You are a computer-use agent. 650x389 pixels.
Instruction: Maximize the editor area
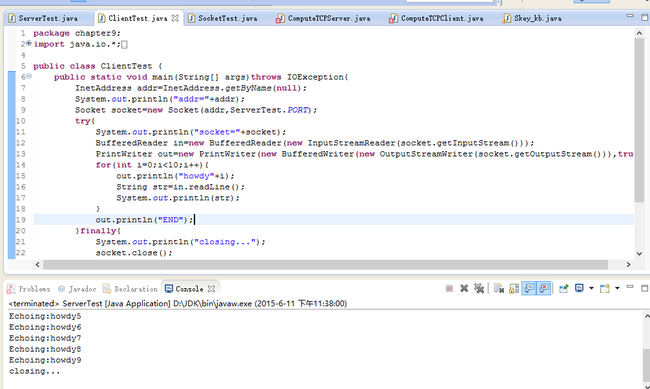(x=645, y=17)
